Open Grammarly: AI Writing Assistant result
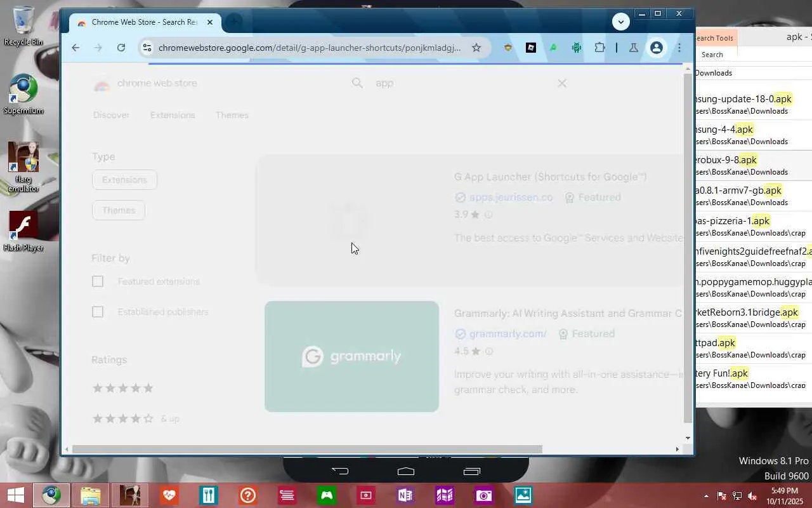This screenshot has height=508, width=812. click(x=568, y=313)
